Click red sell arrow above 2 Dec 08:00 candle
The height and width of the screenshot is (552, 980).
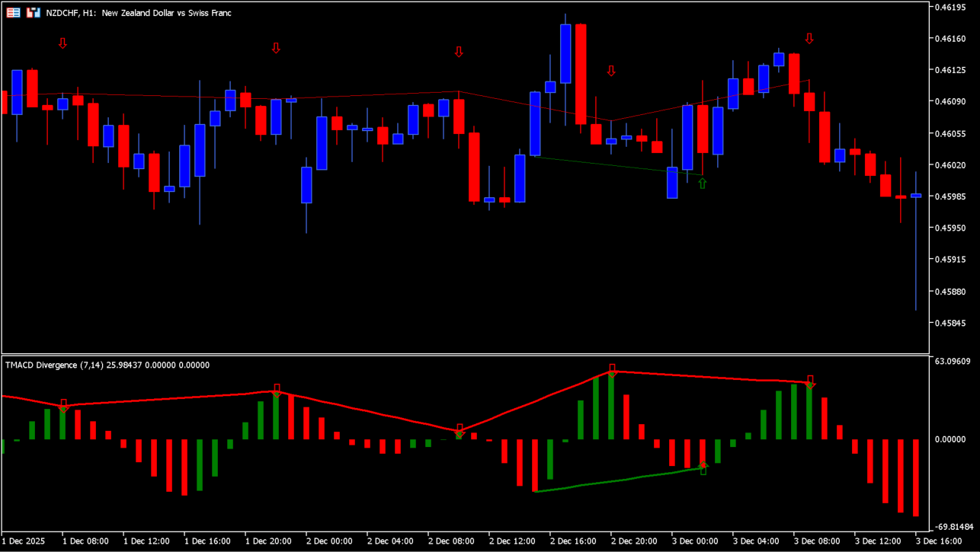(459, 52)
